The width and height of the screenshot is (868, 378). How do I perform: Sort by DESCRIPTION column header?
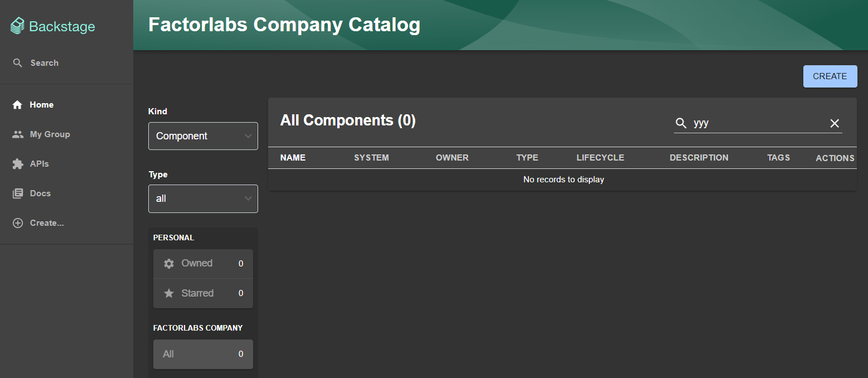click(699, 158)
